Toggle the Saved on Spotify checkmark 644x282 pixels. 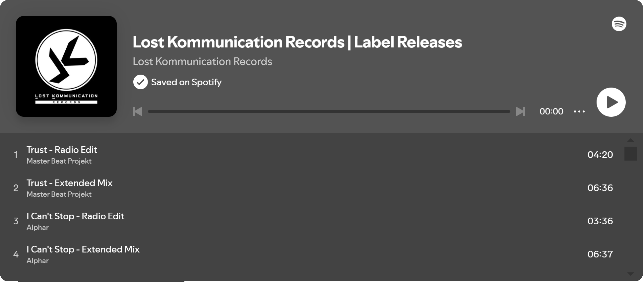pos(141,82)
